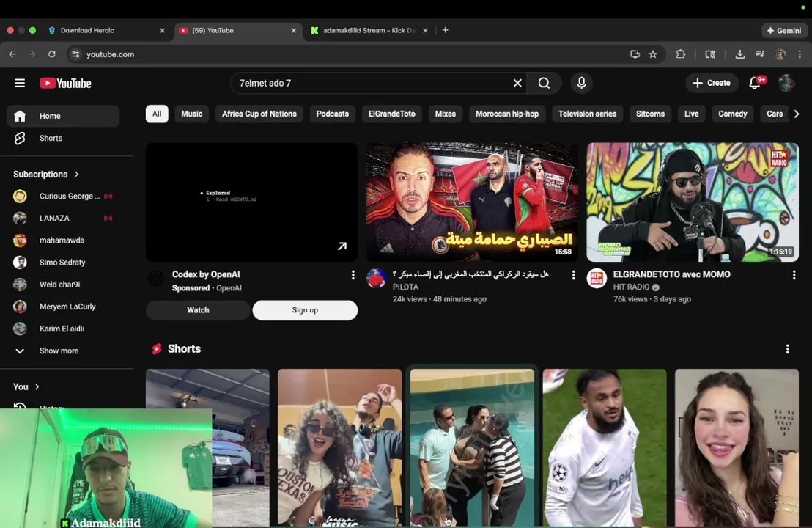Open a new browser tab with plus
This screenshot has width=812, height=528.
(x=445, y=30)
